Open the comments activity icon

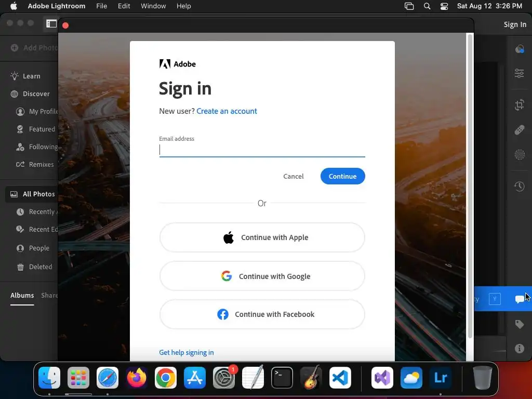[520, 299]
